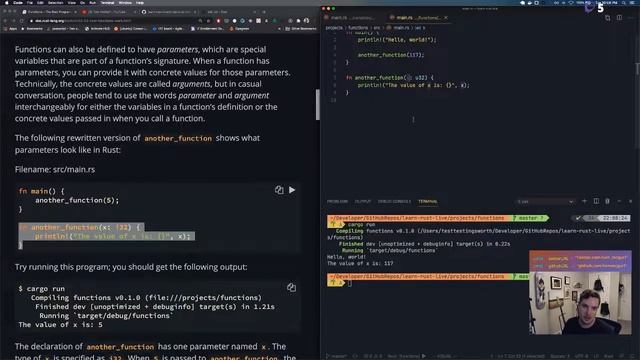Image resolution: width=640 pixels, height=360 pixels.
Task: Click the browser page vertical scrollbar
Action: coord(318,104)
